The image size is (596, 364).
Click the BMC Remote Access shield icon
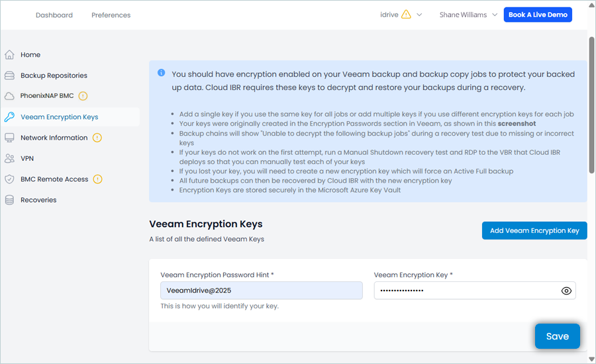click(9, 179)
